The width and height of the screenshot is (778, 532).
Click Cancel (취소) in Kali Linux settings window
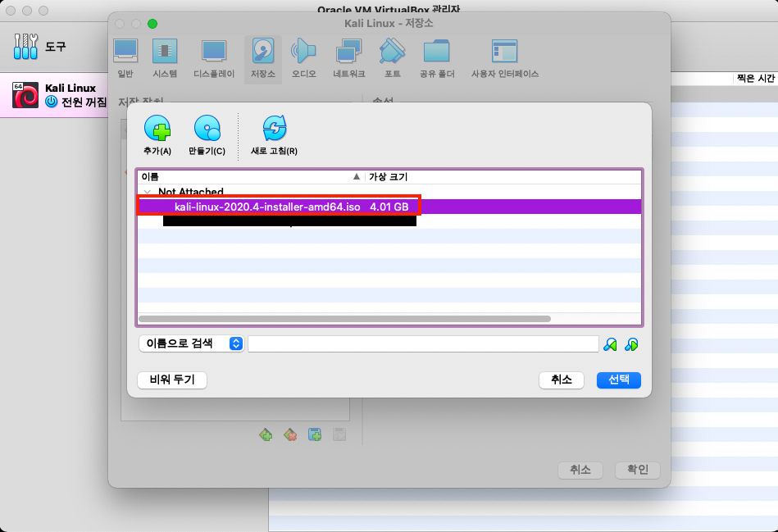580,470
